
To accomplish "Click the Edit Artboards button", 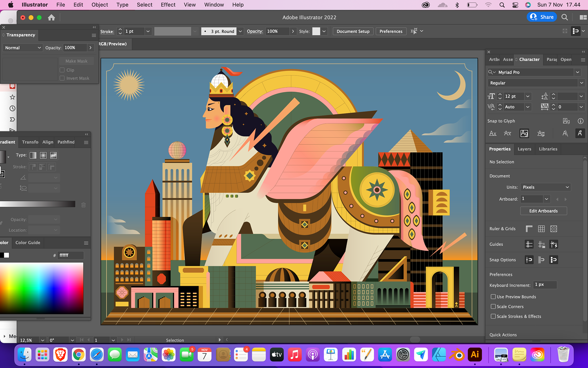I will tap(543, 211).
